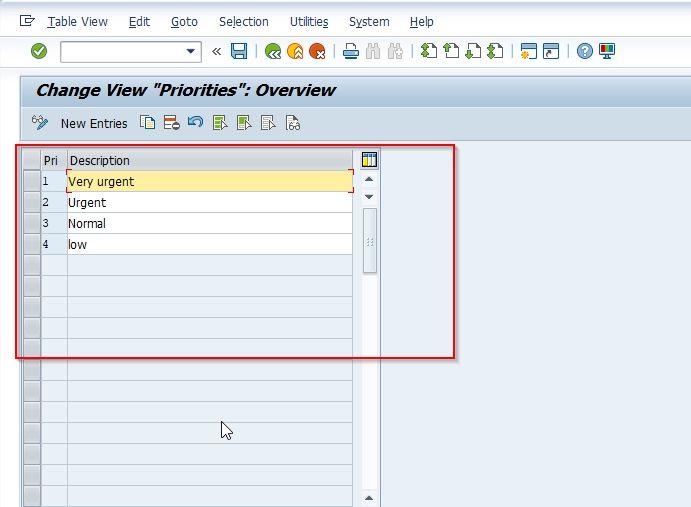Click the select-all corner cell of table

tap(32, 160)
